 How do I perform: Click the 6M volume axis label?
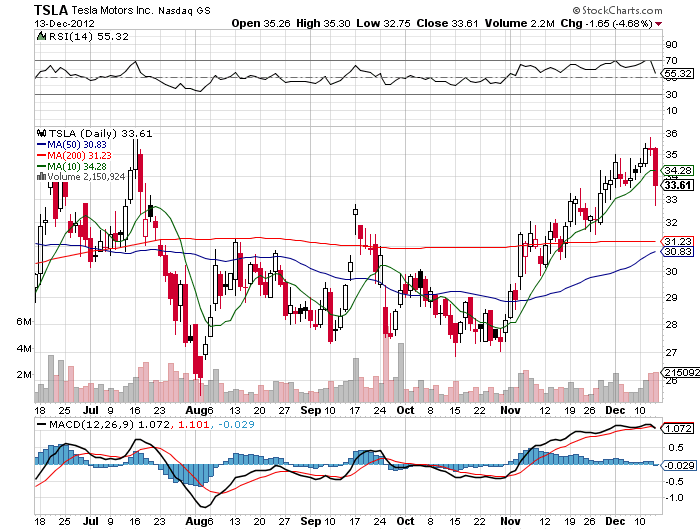(x=24, y=322)
